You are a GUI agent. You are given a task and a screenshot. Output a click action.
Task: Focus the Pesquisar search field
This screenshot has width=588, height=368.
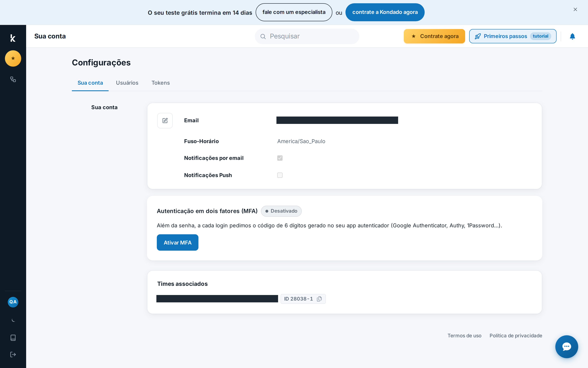click(307, 37)
